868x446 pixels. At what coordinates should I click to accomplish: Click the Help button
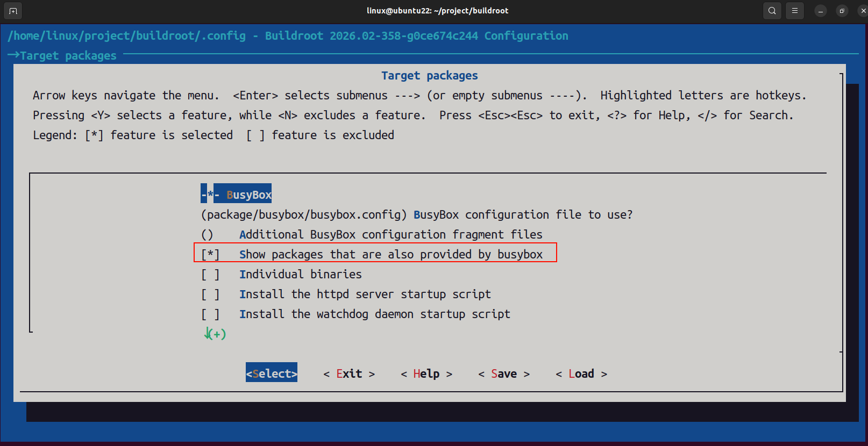pos(426,373)
